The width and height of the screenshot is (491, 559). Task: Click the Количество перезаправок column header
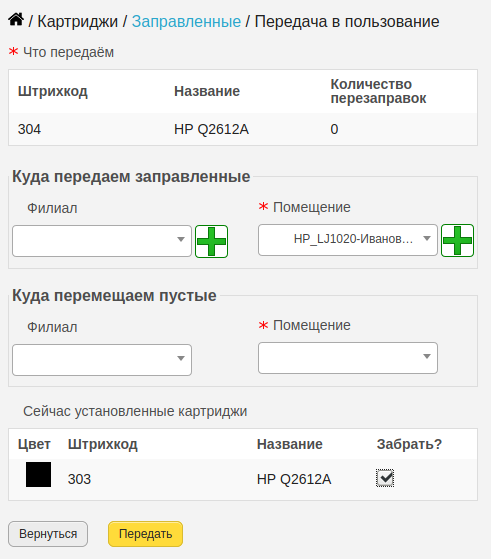click(378, 91)
